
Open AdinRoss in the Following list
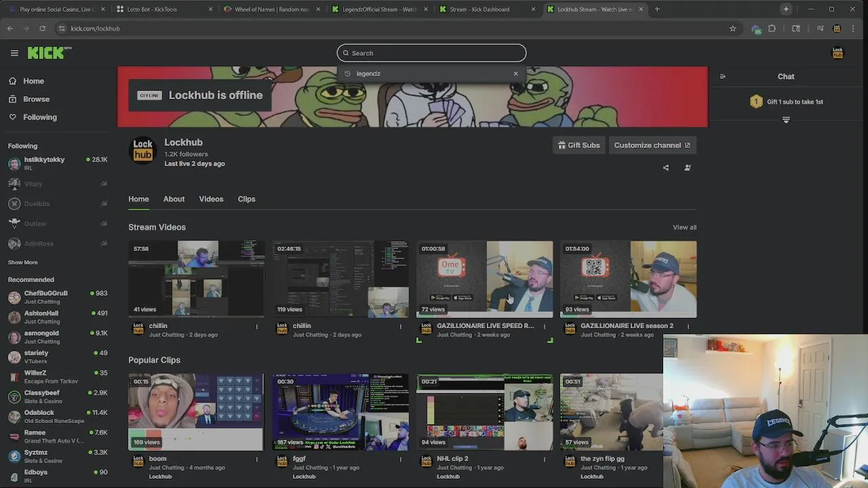(58, 243)
